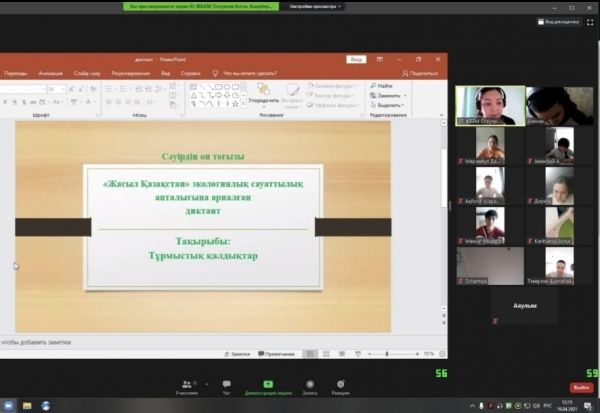
Task: Click the green screen share button
Action: click(268, 385)
